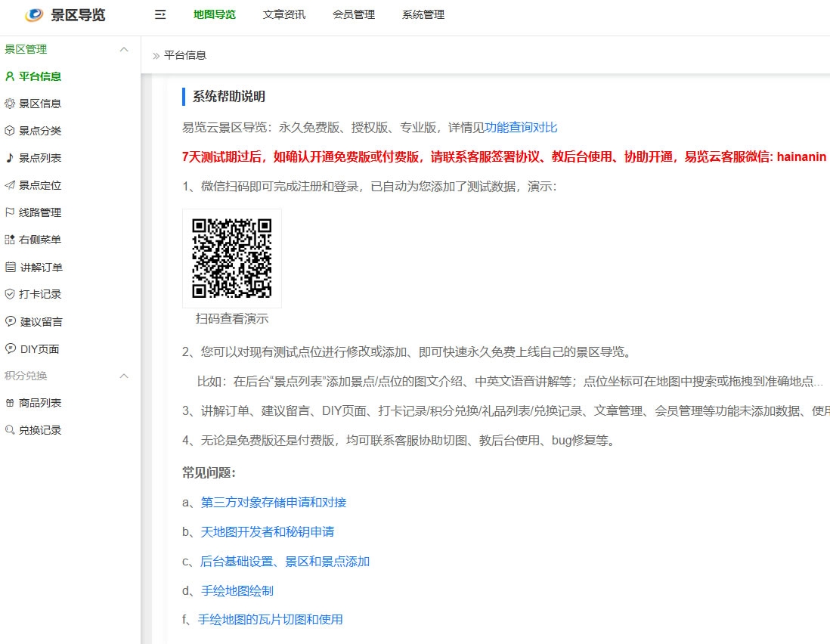Click the 积分兑换 section header text

26,376
